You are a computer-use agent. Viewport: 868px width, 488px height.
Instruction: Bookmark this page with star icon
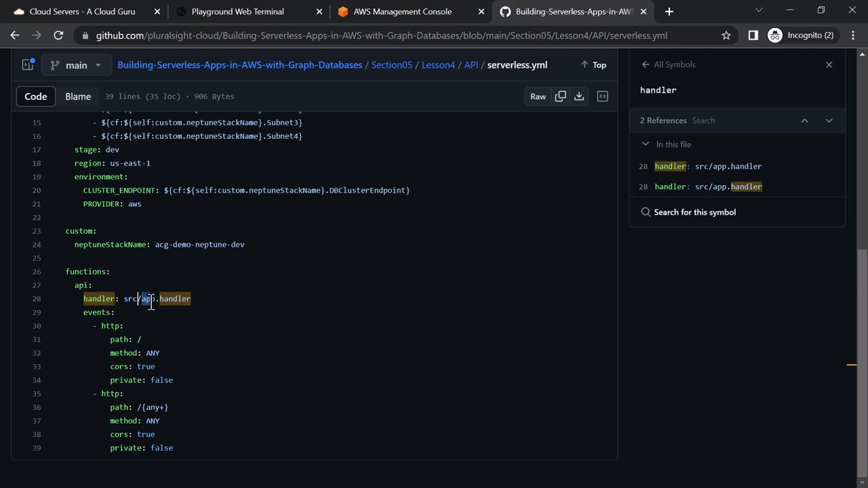point(726,35)
